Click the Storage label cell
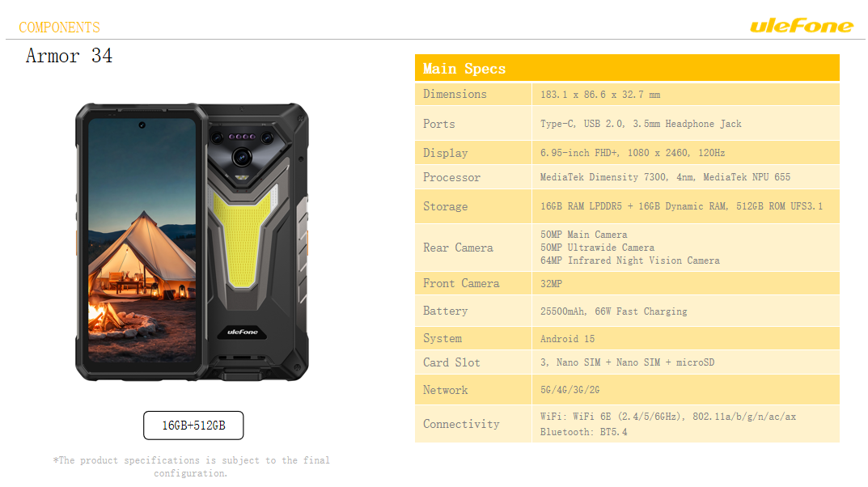The width and height of the screenshot is (868, 487). (473, 206)
